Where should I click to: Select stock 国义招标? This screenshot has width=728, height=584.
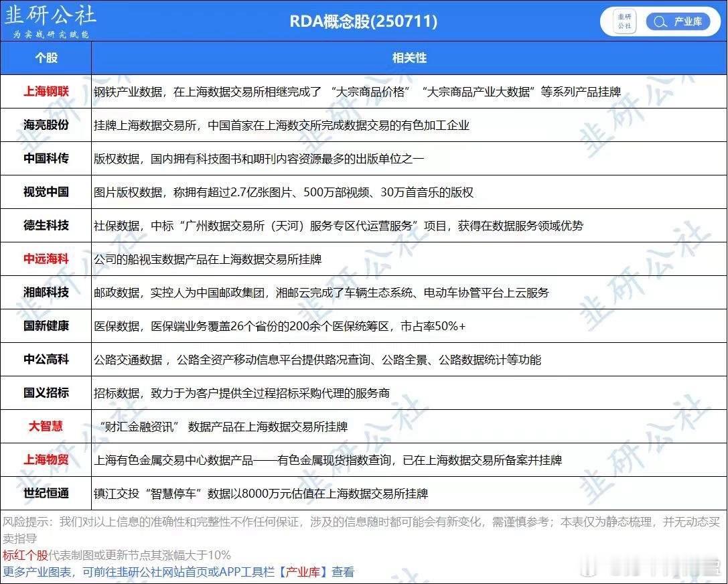[46, 392]
